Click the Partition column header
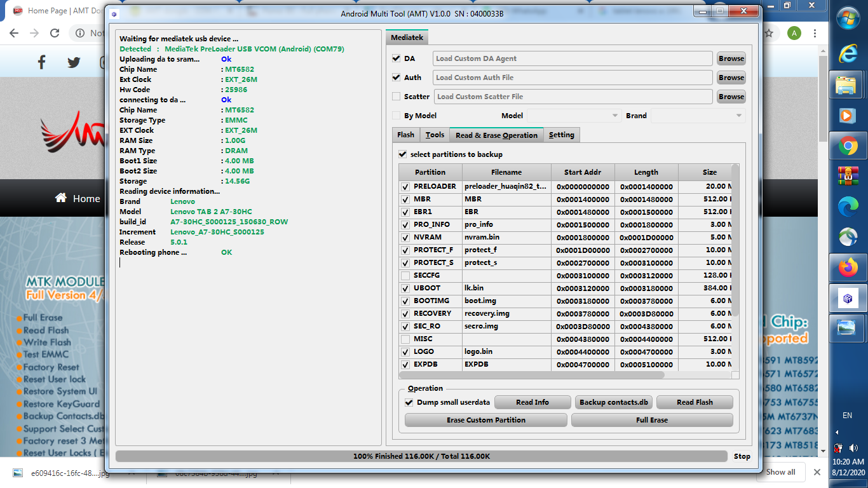This screenshot has height=488, width=868. click(430, 172)
